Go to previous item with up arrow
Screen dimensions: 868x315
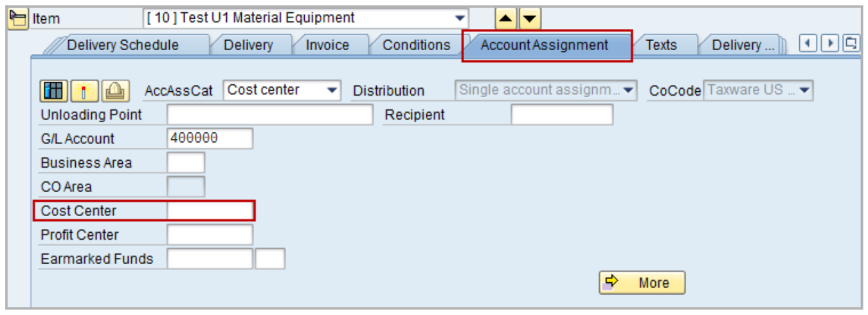506,19
